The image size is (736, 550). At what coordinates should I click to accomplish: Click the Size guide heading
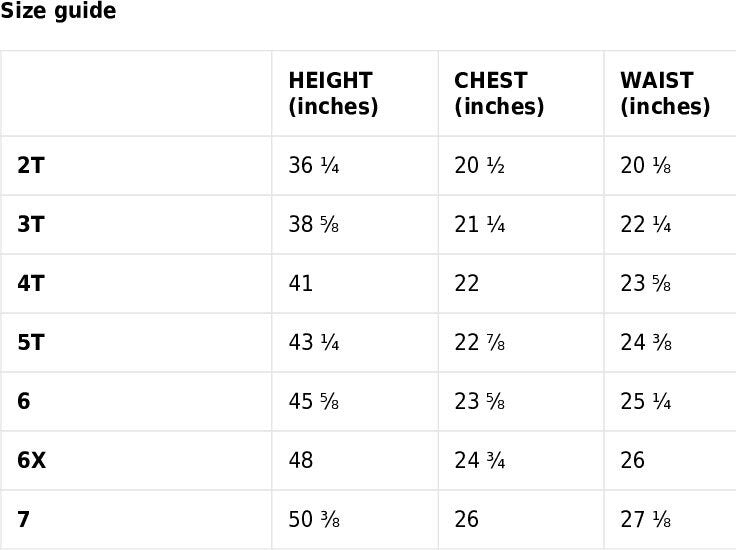pyautogui.click(x=58, y=12)
